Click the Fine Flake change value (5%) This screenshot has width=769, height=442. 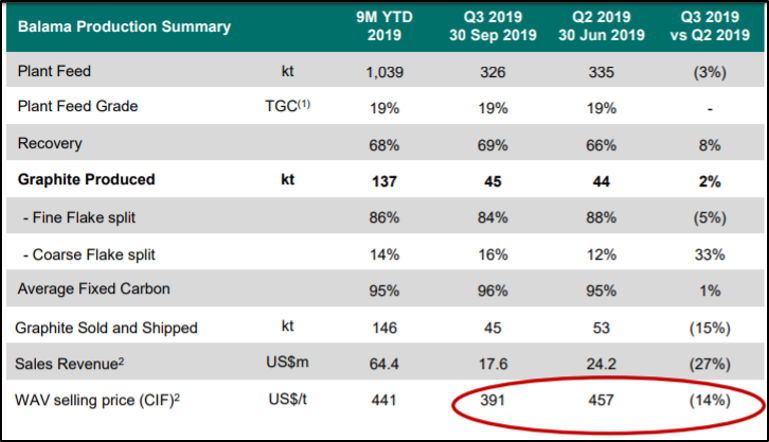pos(710,218)
